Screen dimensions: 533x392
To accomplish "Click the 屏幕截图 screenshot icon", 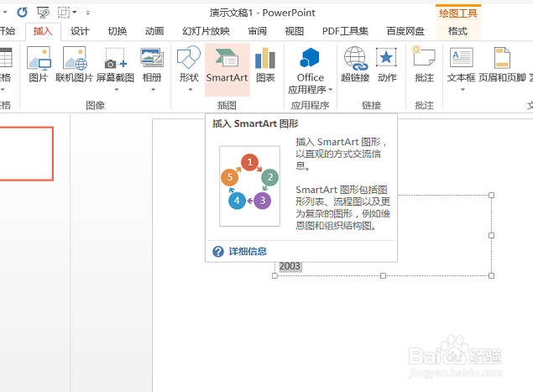I will coord(115,63).
